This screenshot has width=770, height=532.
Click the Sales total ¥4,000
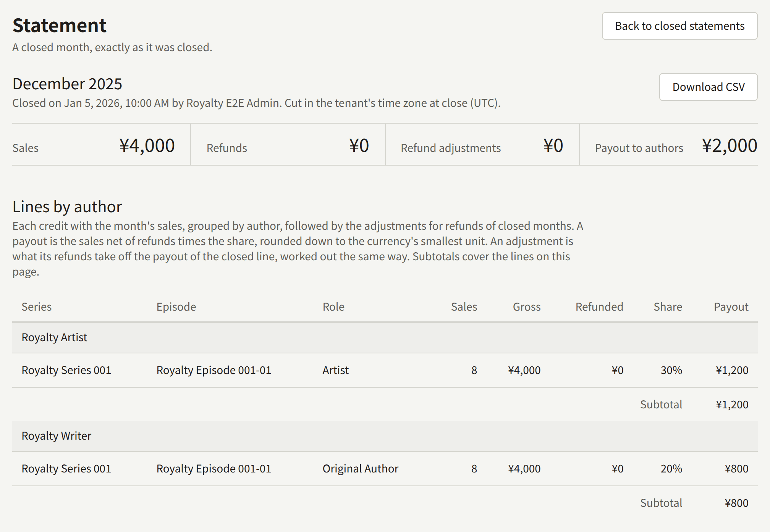tap(147, 145)
